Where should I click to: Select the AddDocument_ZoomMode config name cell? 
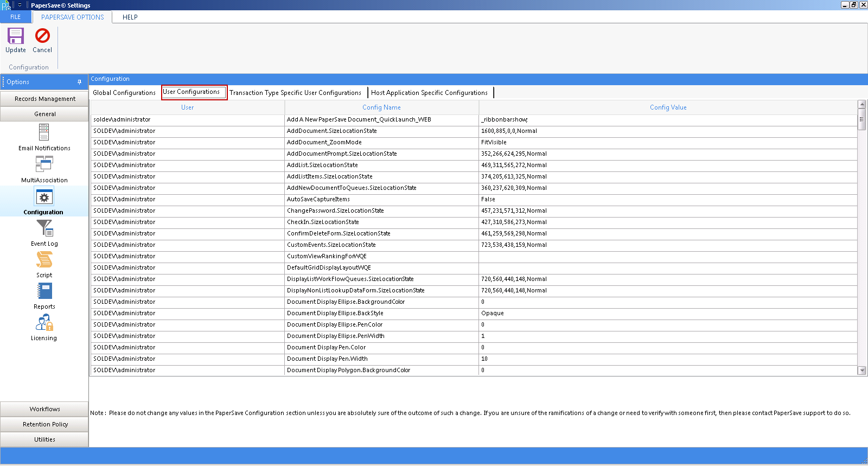point(381,143)
